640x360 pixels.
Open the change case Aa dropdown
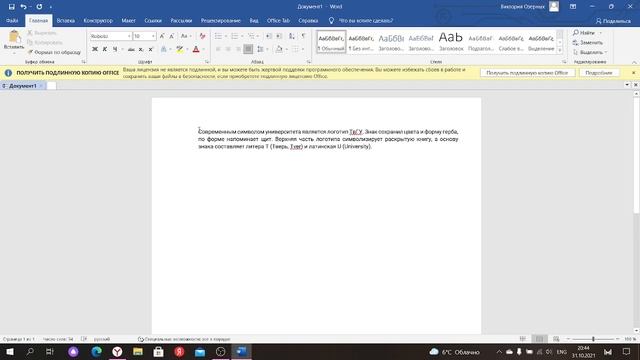[x=186, y=36]
